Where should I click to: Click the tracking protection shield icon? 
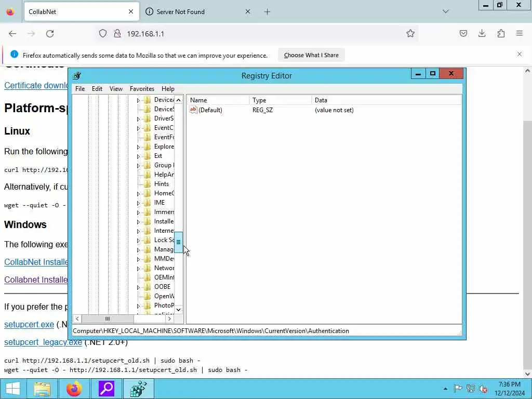point(103,34)
